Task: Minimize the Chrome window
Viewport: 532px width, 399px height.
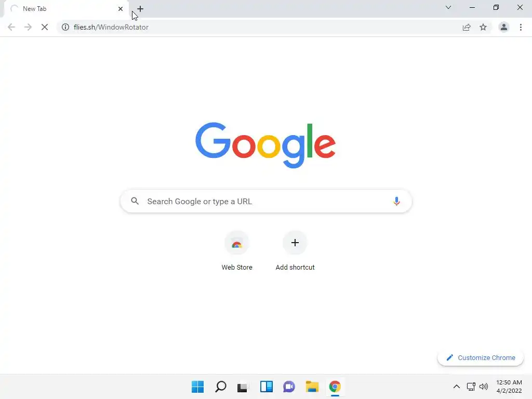Action: [x=472, y=7]
